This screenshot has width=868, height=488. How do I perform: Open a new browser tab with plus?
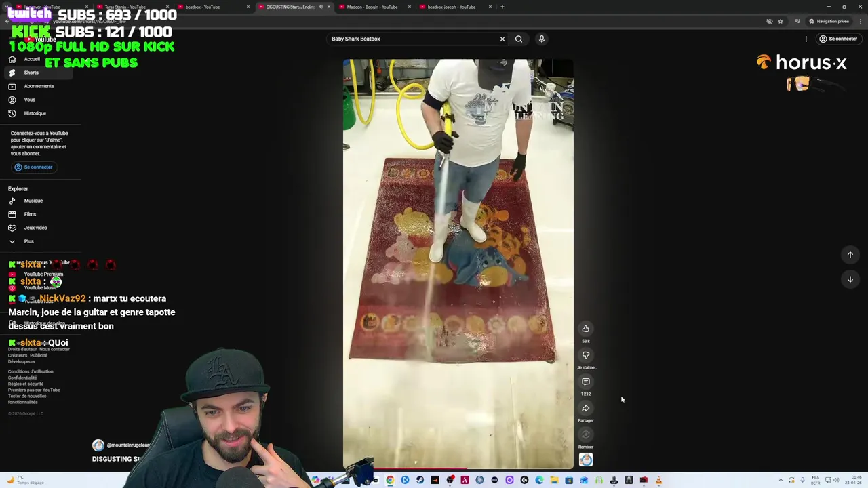[502, 7]
